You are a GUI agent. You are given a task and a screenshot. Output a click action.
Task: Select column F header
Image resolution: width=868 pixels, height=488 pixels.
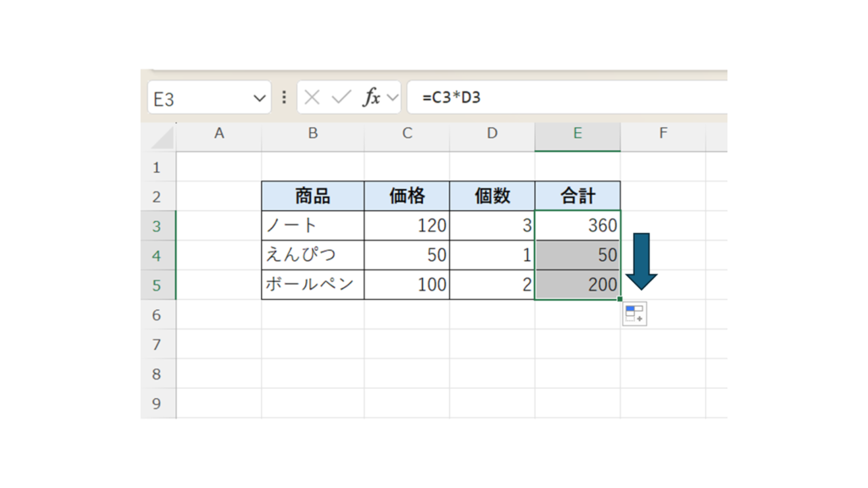click(663, 134)
